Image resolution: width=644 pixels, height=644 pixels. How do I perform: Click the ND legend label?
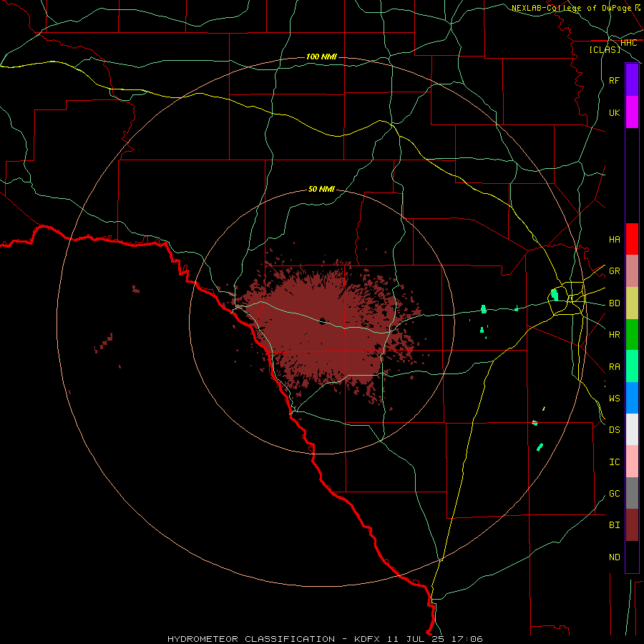[614, 557]
